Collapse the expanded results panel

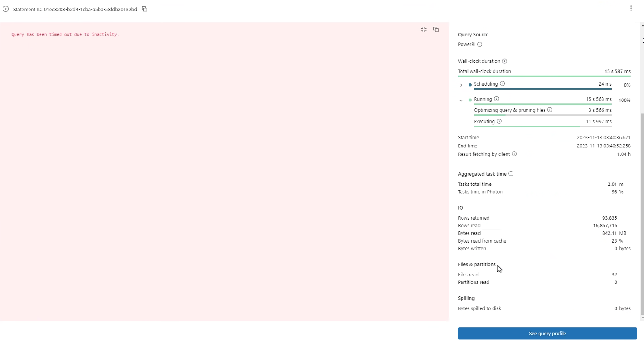(x=424, y=29)
